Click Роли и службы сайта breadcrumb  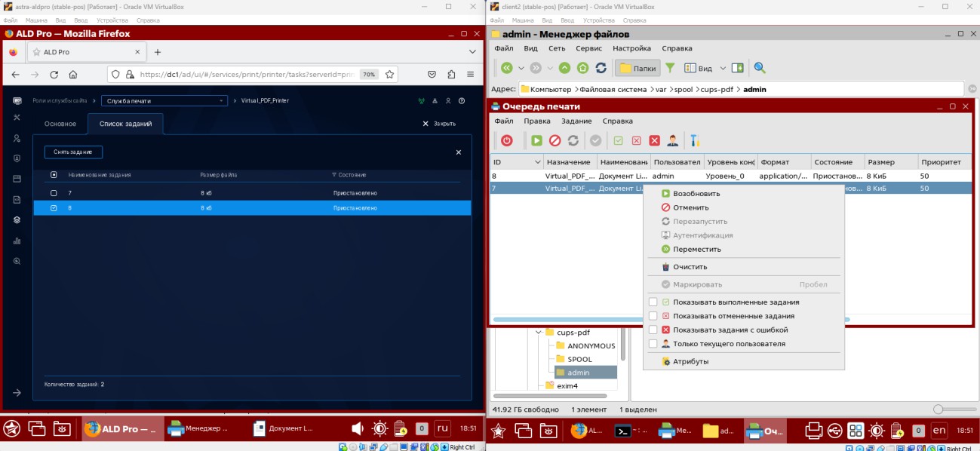pos(60,100)
